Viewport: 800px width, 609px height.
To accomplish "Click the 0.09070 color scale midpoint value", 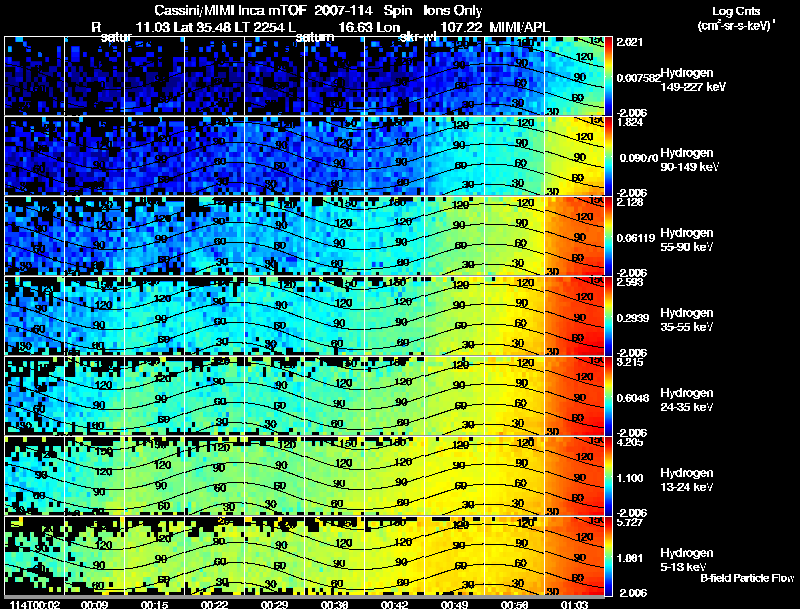I will pyautogui.click(x=638, y=158).
